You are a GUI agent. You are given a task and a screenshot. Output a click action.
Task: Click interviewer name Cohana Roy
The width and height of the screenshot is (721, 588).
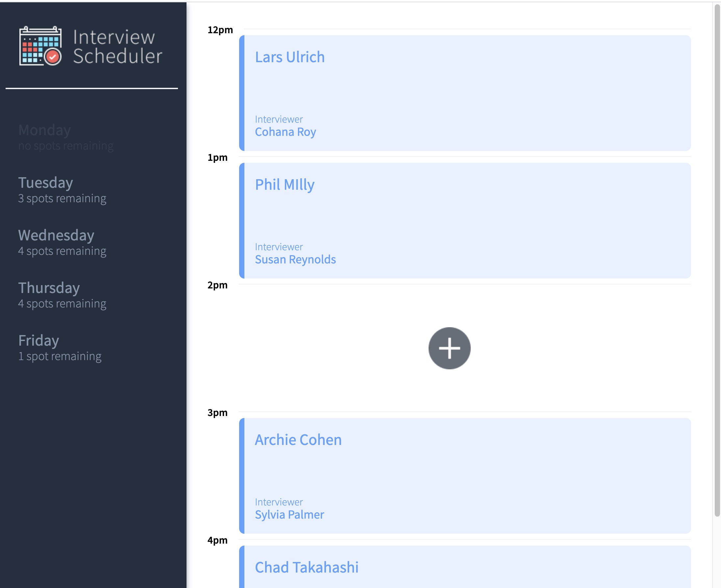click(x=285, y=132)
